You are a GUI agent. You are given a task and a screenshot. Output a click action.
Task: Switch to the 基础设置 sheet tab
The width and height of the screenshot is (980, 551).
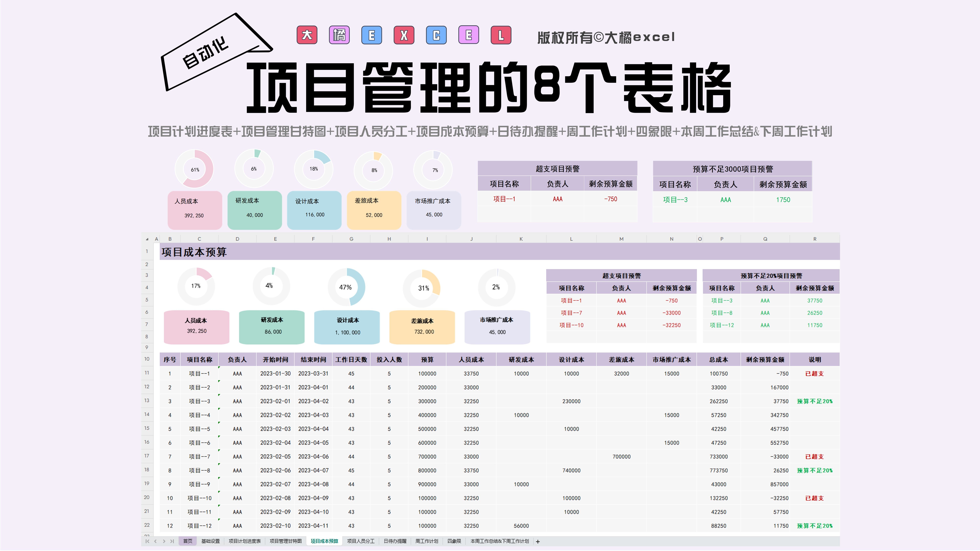click(210, 541)
